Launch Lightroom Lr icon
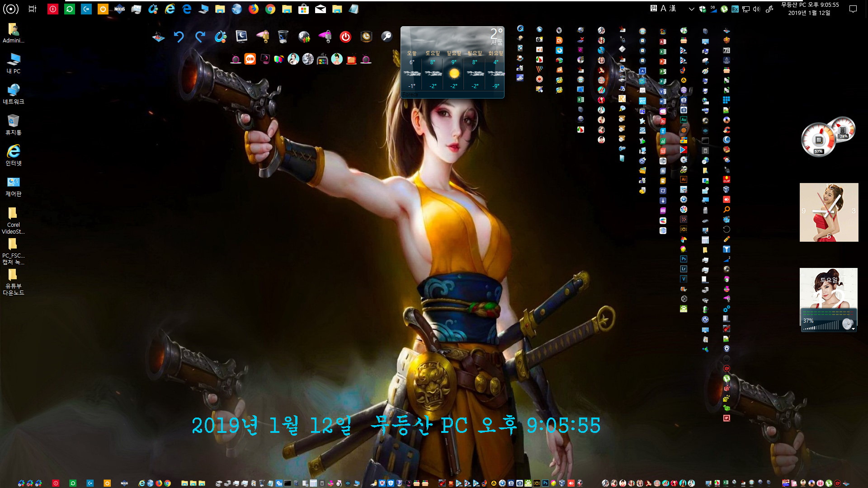 click(684, 269)
